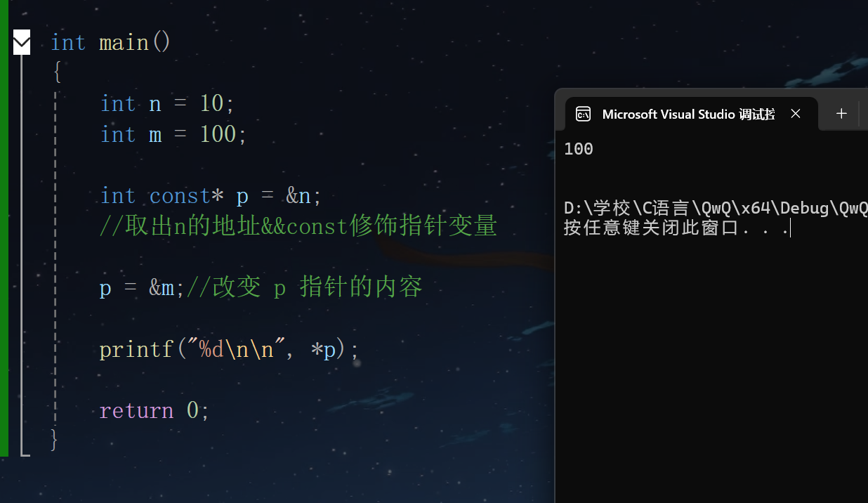Open a new console tab with the plus icon
The height and width of the screenshot is (503, 868).
pyautogui.click(x=841, y=113)
